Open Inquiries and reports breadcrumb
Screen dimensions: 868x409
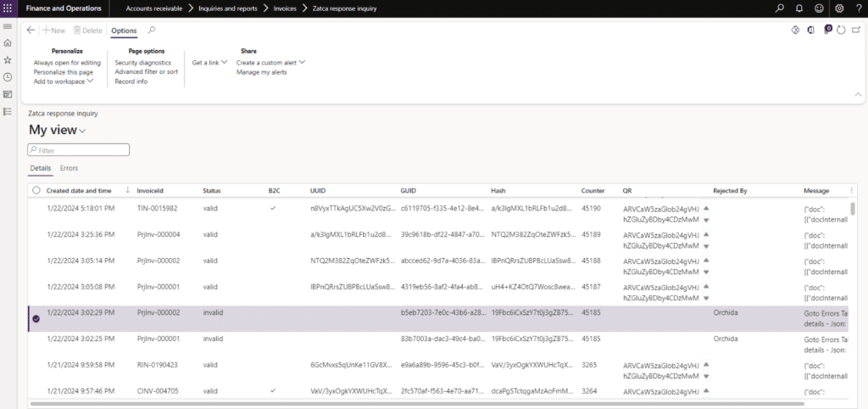pyautogui.click(x=228, y=8)
